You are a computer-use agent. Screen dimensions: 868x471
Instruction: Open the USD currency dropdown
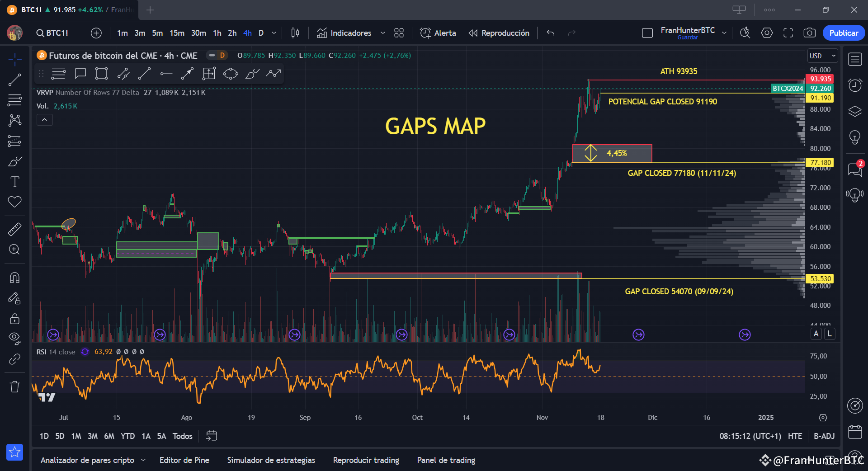click(x=823, y=56)
